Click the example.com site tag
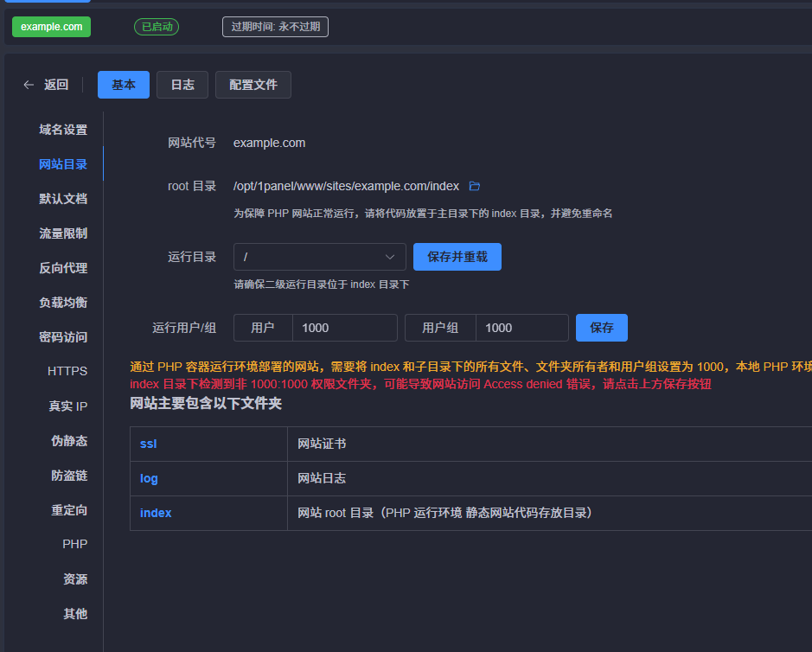The height and width of the screenshot is (652, 812). (x=51, y=27)
